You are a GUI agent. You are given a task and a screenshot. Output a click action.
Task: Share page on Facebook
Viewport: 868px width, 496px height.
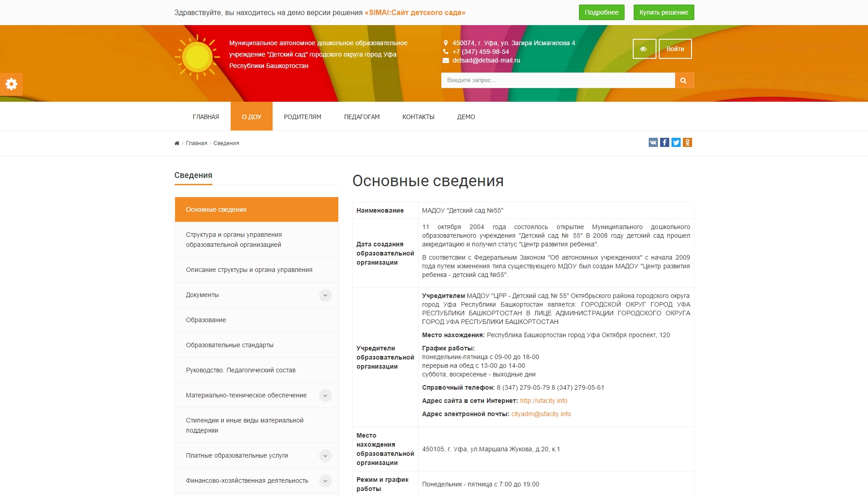664,142
